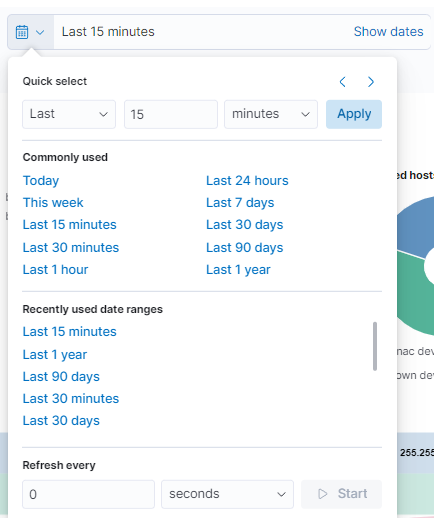Pick Last 90 days from recently used
Image resolution: width=434 pixels, height=518 pixels.
[x=61, y=377]
